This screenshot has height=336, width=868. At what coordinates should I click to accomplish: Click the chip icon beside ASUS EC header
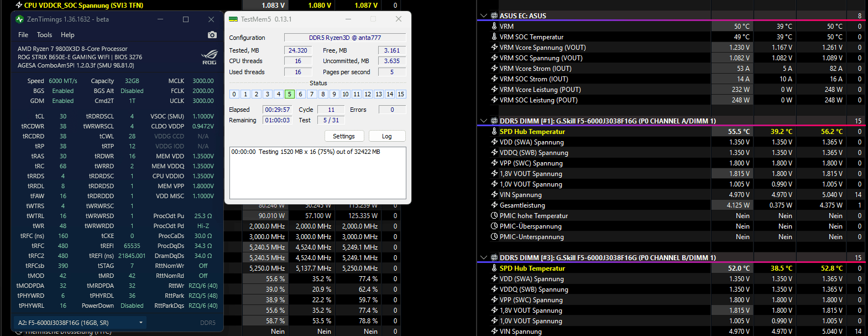[494, 15]
